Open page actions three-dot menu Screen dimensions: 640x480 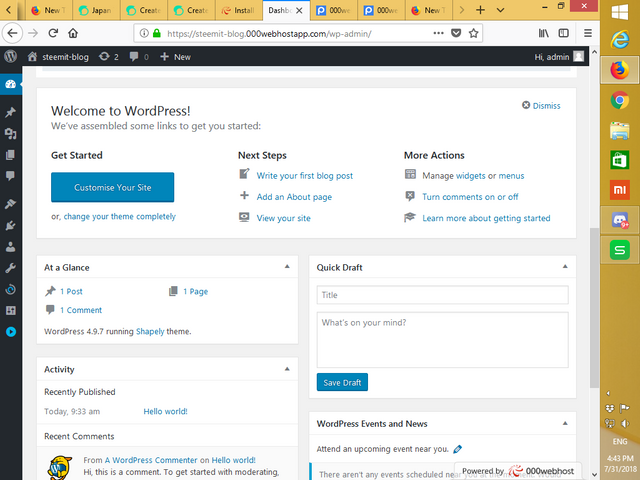click(438, 33)
